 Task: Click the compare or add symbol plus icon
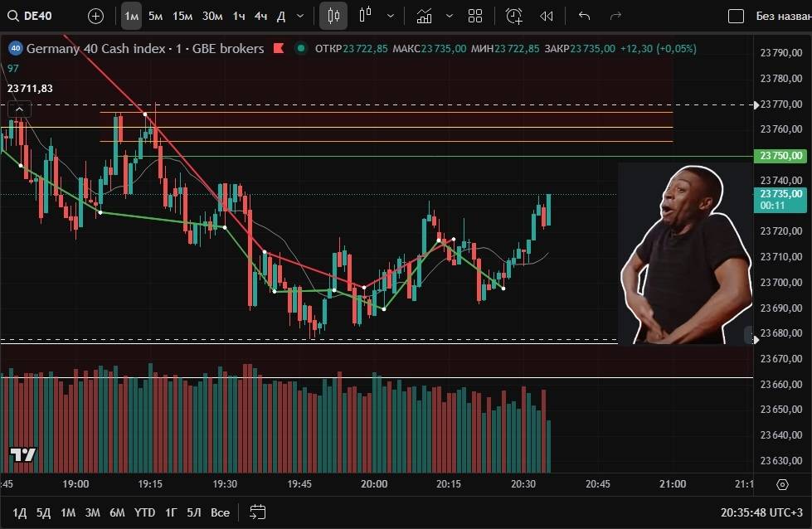[95, 16]
